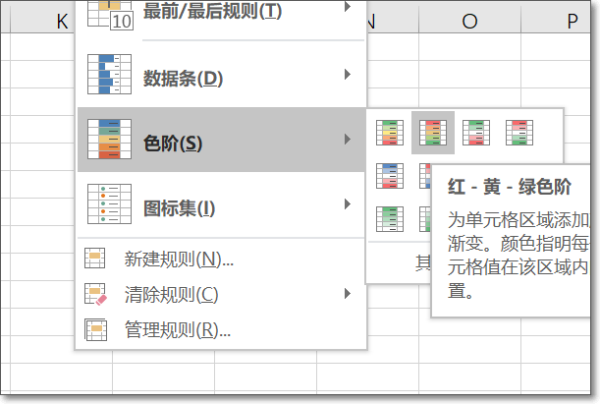
Task: Expand arrow next to 图标集(I)
Action: coord(347,204)
